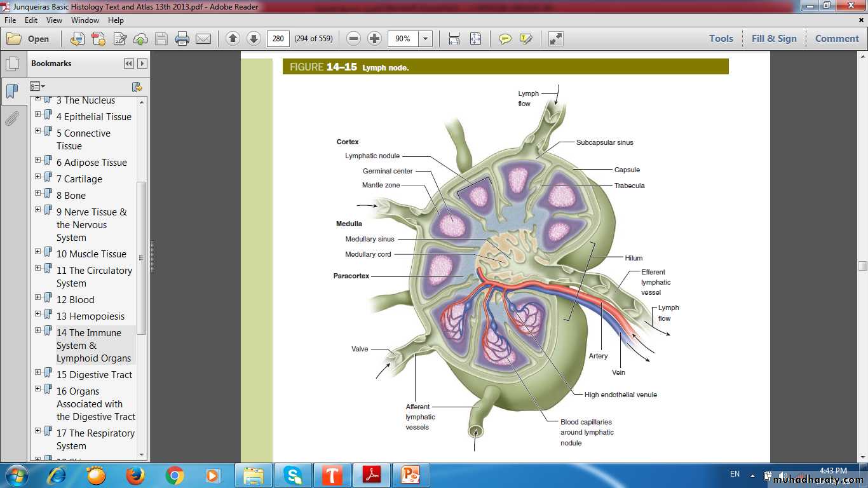Viewport: 868px width, 488px height.
Task: Add a sticky note comment
Action: pos(505,39)
